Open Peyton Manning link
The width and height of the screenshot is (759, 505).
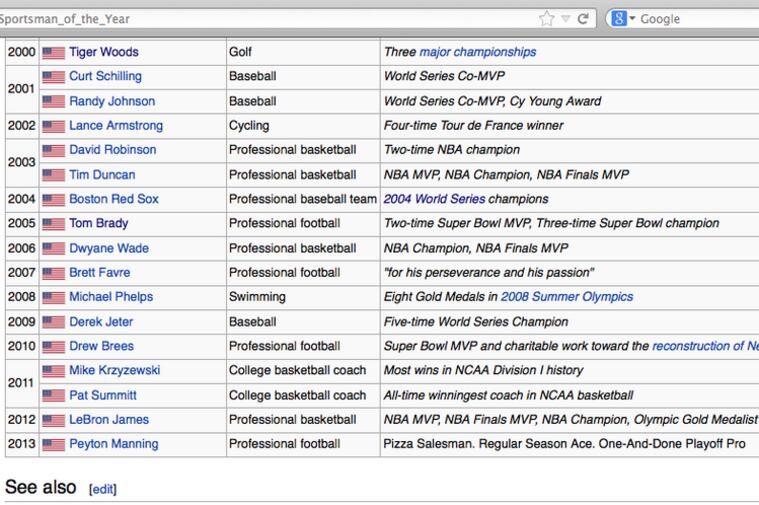(x=114, y=444)
